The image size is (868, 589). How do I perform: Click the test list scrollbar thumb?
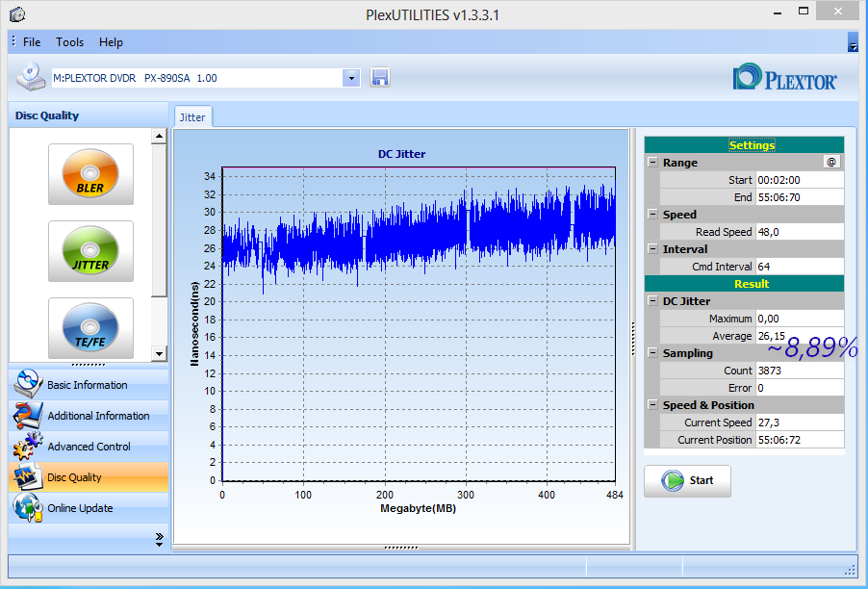click(x=159, y=220)
